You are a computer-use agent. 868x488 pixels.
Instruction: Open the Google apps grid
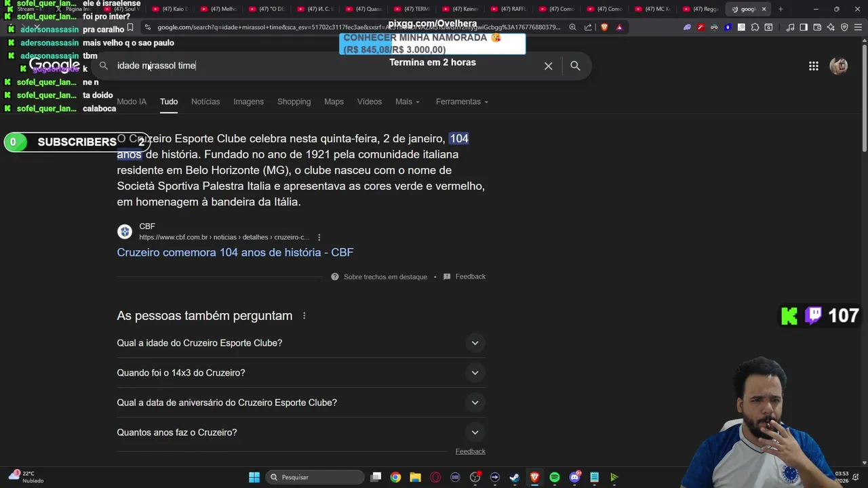pos(813,66)
